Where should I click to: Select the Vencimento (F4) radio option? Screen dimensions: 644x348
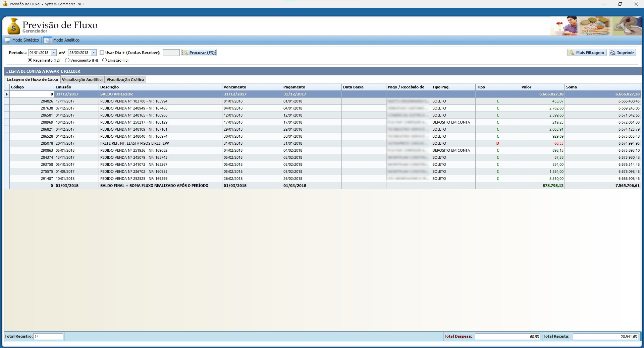click(67, 60)
